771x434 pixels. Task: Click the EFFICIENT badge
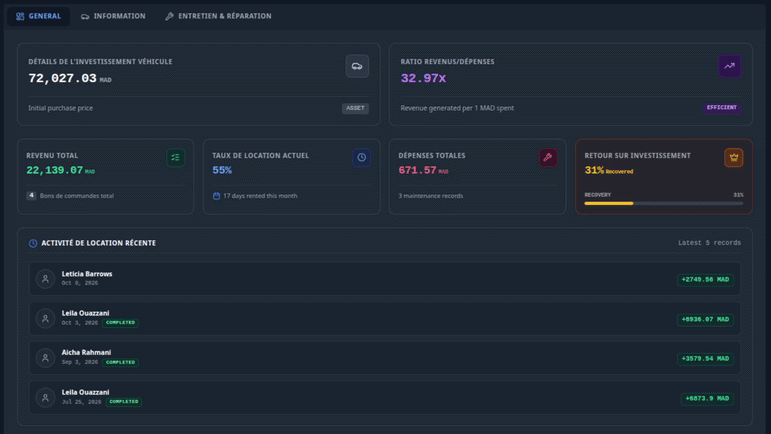[722, 108]
